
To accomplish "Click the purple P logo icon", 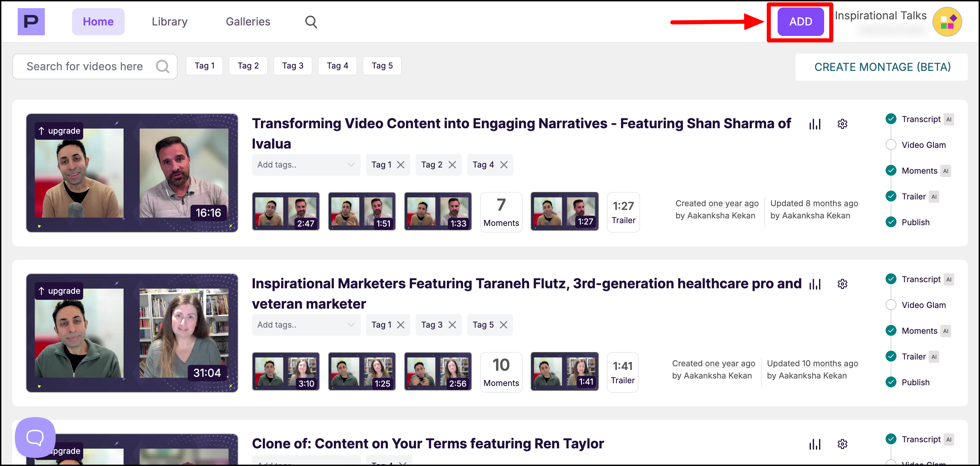I will (31, 22).
